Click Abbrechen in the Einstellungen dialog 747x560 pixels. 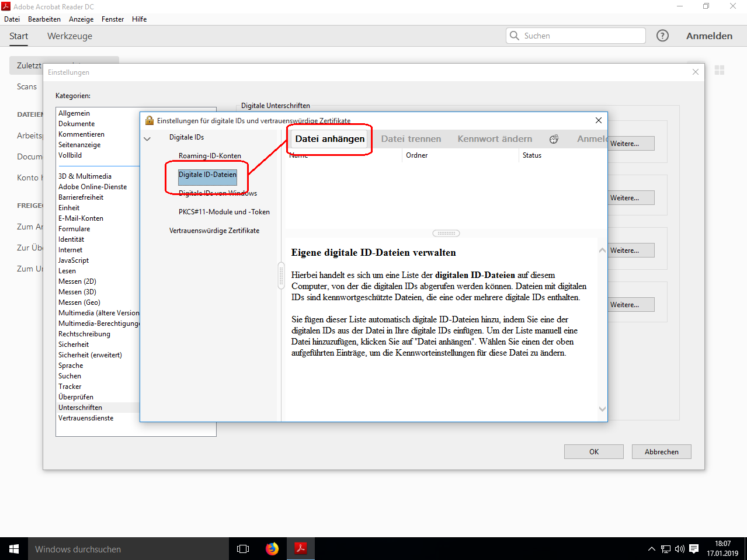(661, 451)
